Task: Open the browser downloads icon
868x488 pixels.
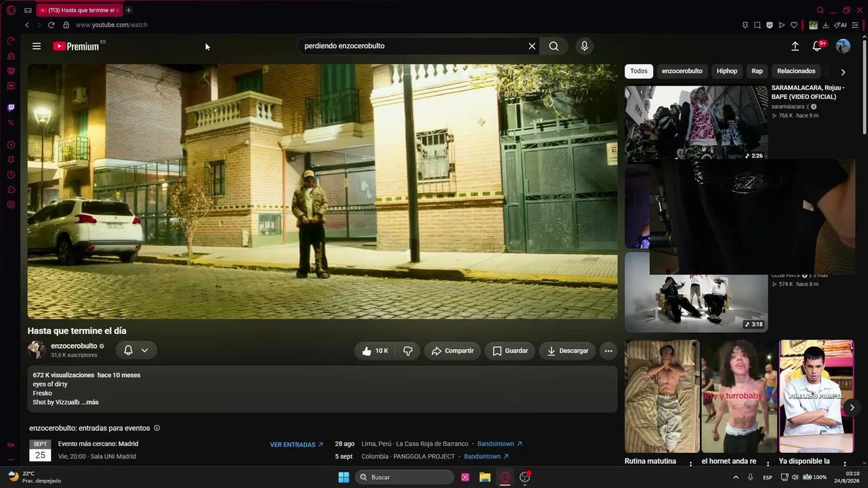Action: click(825, 25)
